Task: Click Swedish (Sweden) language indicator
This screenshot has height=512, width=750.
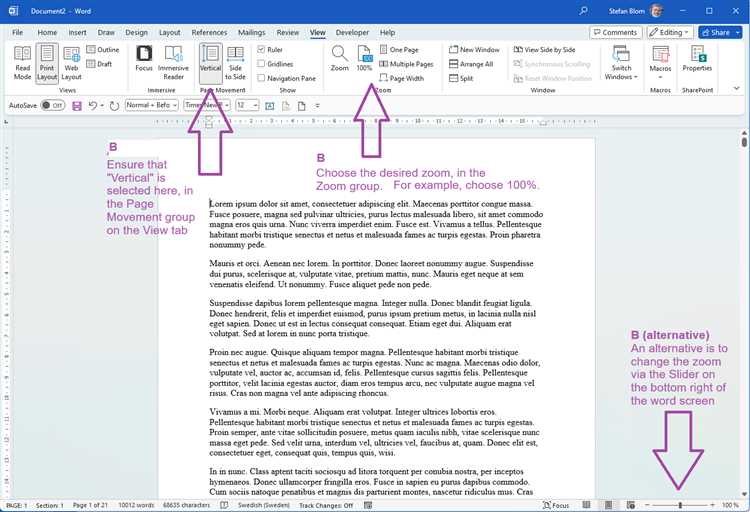Action: 264,505
